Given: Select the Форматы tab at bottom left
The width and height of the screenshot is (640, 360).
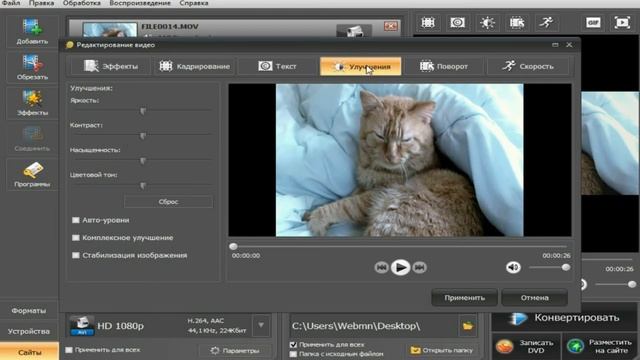Looking at the screenshot, I should point(29,311).
